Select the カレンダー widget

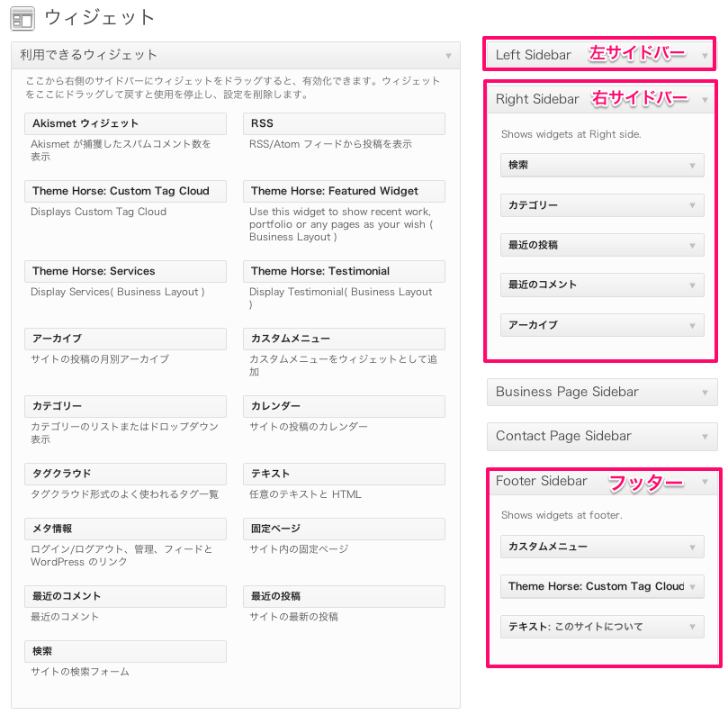click(x=344, y=406)
